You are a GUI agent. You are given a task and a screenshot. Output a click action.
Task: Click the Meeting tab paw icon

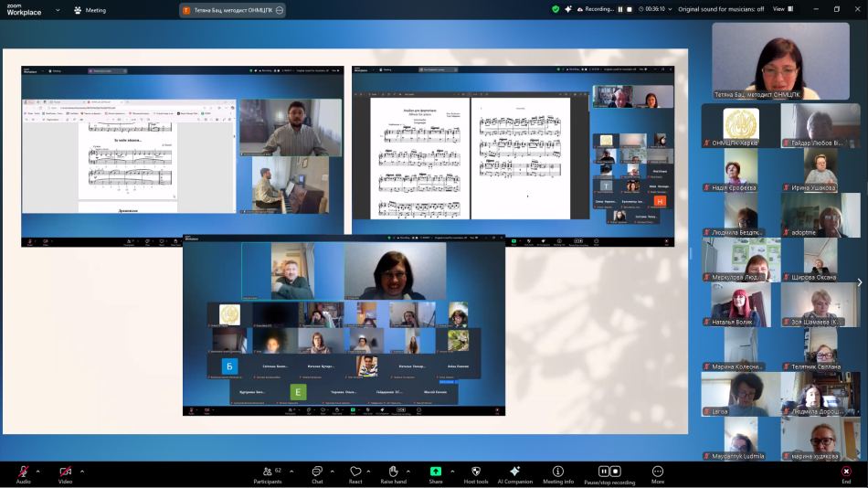click(78, 10)
